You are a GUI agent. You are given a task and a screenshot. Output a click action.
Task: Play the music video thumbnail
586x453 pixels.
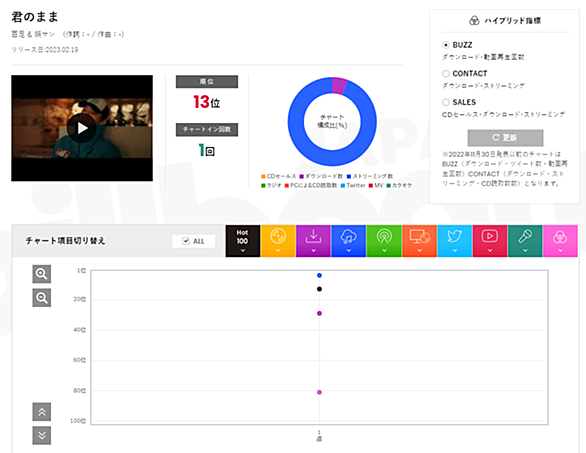(x=82, y=128)
